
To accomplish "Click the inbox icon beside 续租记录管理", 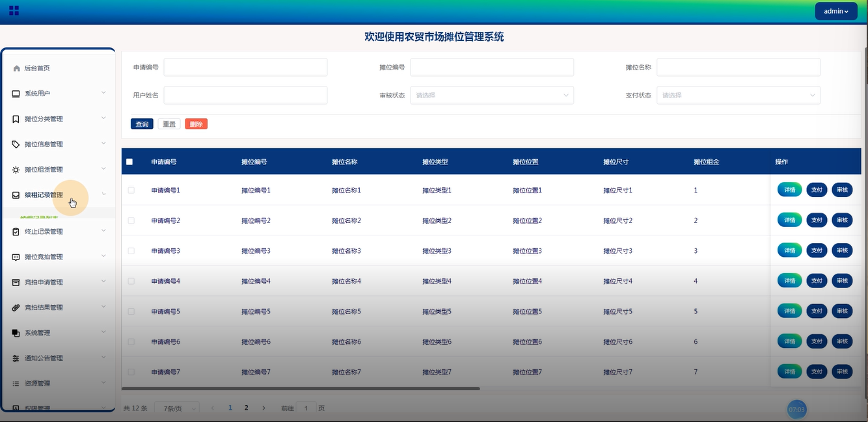I will click(16, 195).
